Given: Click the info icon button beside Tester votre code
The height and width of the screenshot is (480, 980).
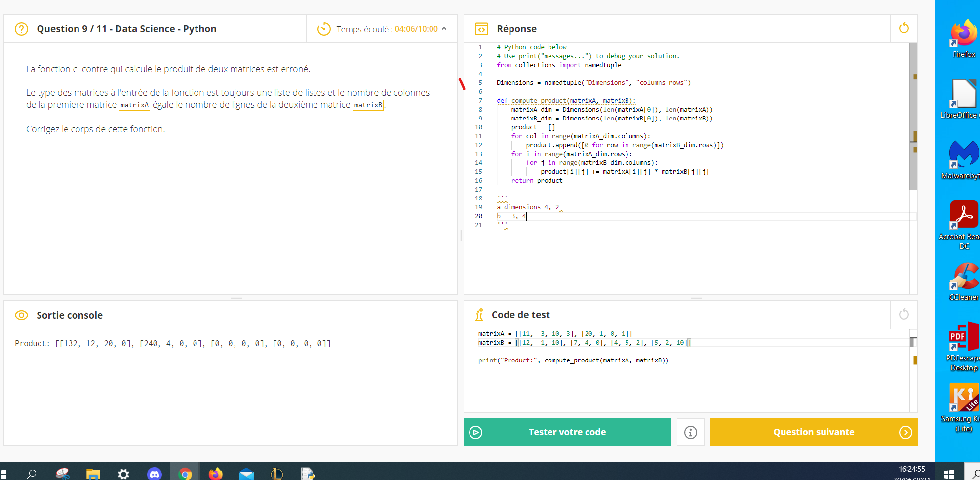Looking at the screenshot, I should click(x=690, y=432).
